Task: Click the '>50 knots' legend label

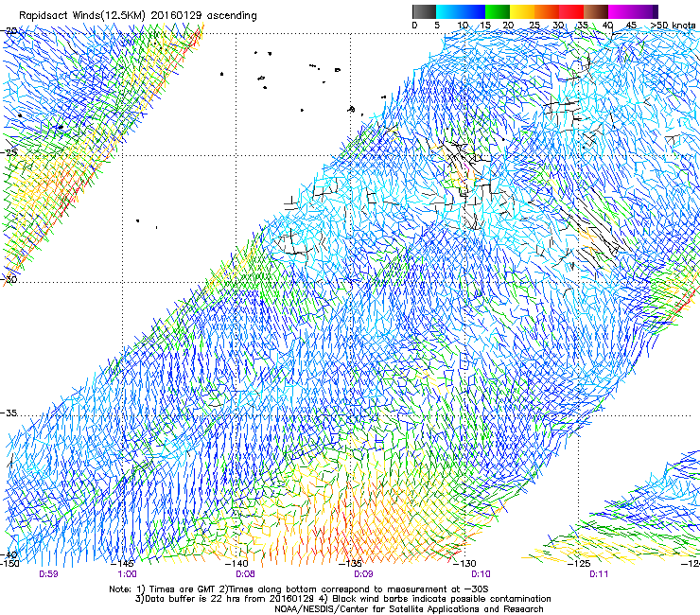Action: (x=673, y=26)
